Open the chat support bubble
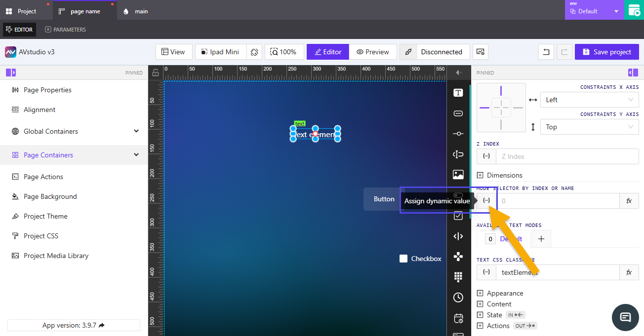Screen dimensions: 644x336 (625, 317)
